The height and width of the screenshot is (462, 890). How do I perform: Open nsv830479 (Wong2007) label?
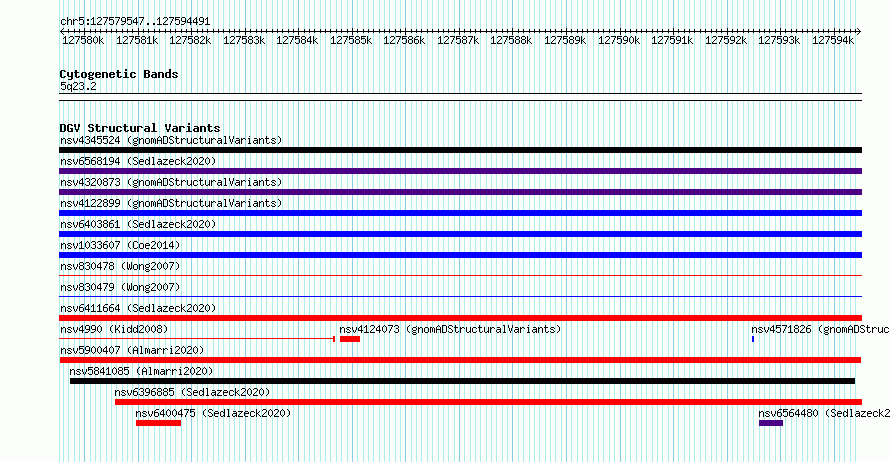click(120, 287)
